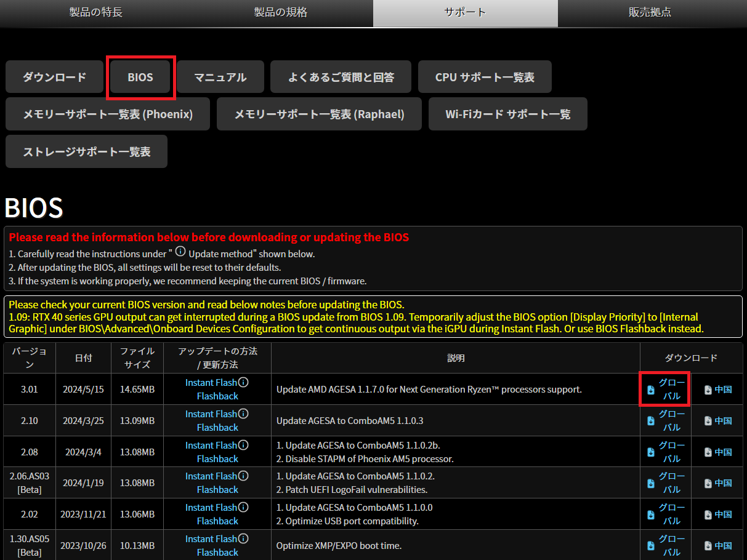Screen dimensions: 747x560
Task: Click the 中国 download link for 2.02
Action: pyautogui.click(x=723, y=514)
